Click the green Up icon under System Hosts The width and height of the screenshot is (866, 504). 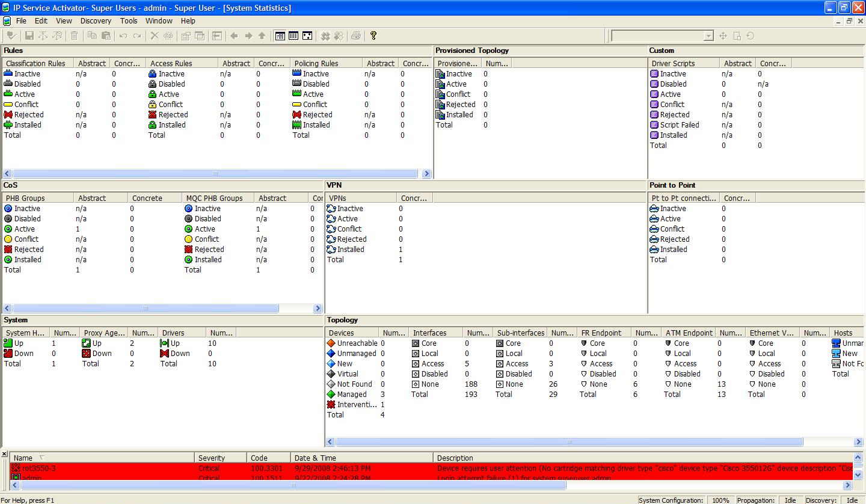click(x=8, y=343)
